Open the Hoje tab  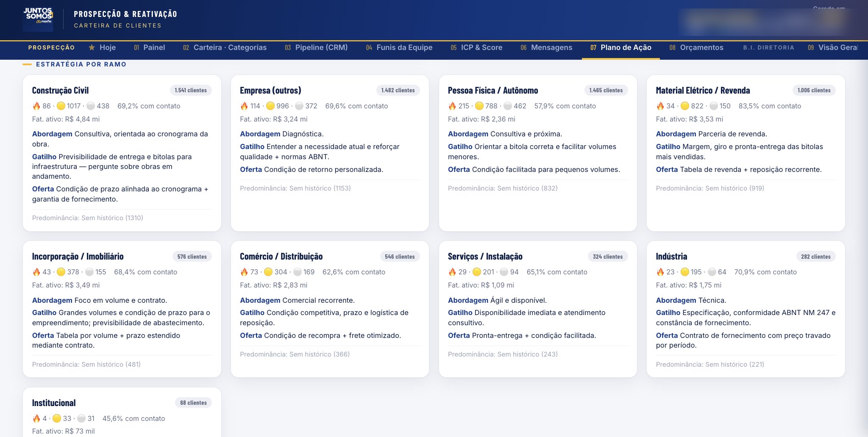[102, 47]
